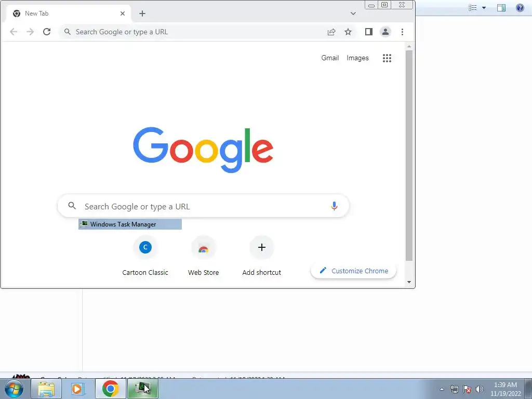This screenshot has width=532, height=399.
Task: Open the Explorer view options dropdown arrow
Action: (484, 7)
